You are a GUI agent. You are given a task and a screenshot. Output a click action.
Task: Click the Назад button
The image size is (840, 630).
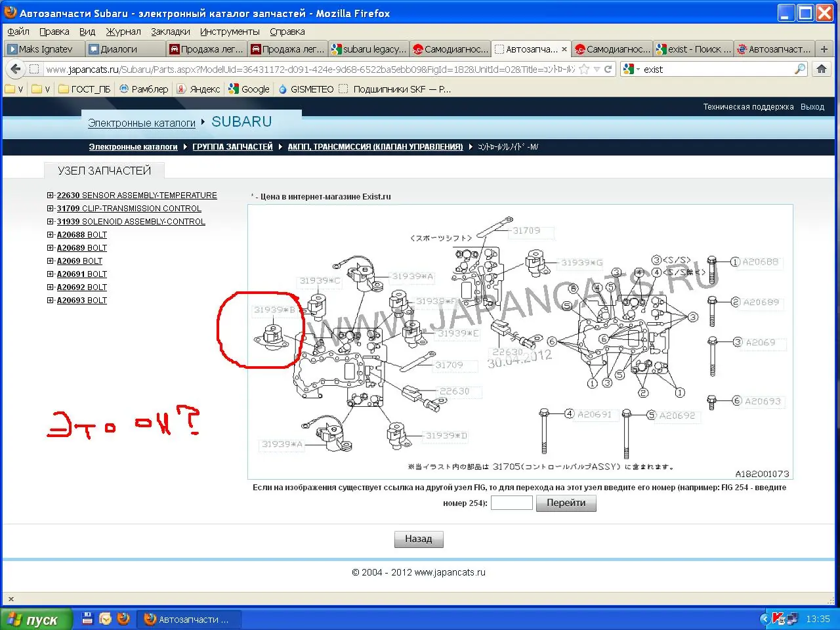pyautogui.click(x=419, y=539)
